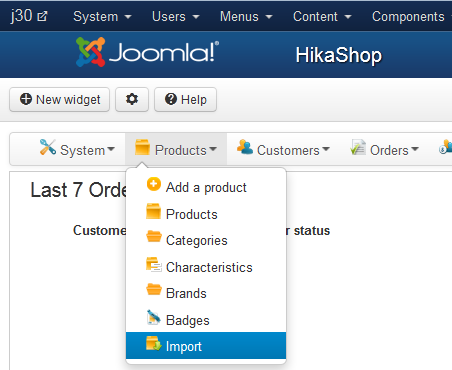Choose Characteristics menu entry
The height and width of the screenshot is (370, 452).
pyautogui.click(x=206, y=267)
